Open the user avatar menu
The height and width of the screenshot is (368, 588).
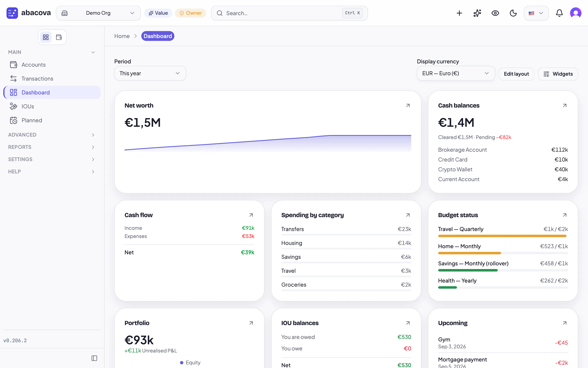coord(576,13)
